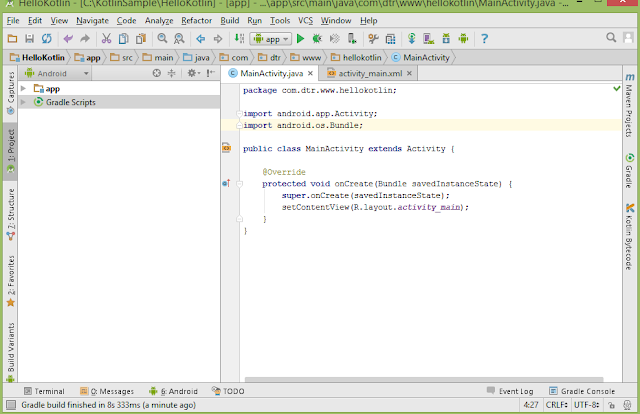
Task: Click the Redo arrow icon
Action: (85, 39)
